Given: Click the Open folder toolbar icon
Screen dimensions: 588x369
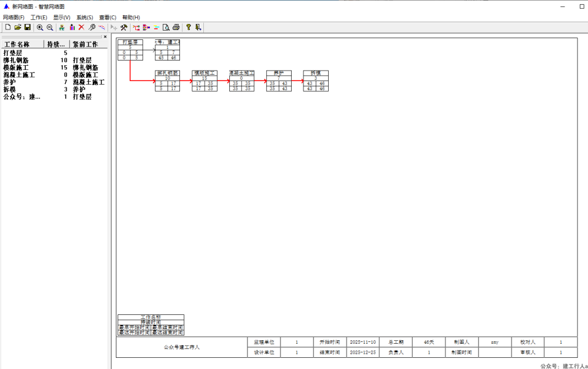Looking at the screenshot, I should (18, 28).
